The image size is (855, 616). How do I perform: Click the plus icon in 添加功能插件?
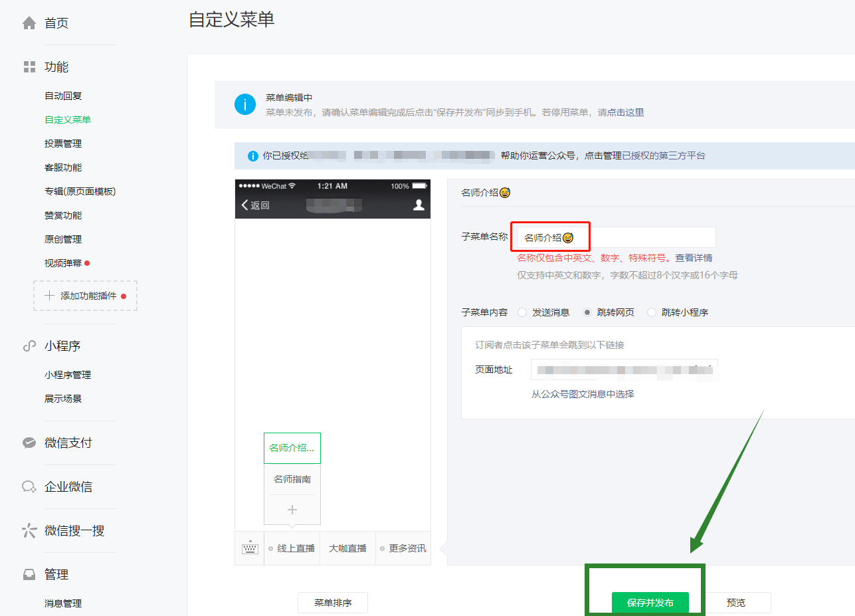[x=50, y=296]
